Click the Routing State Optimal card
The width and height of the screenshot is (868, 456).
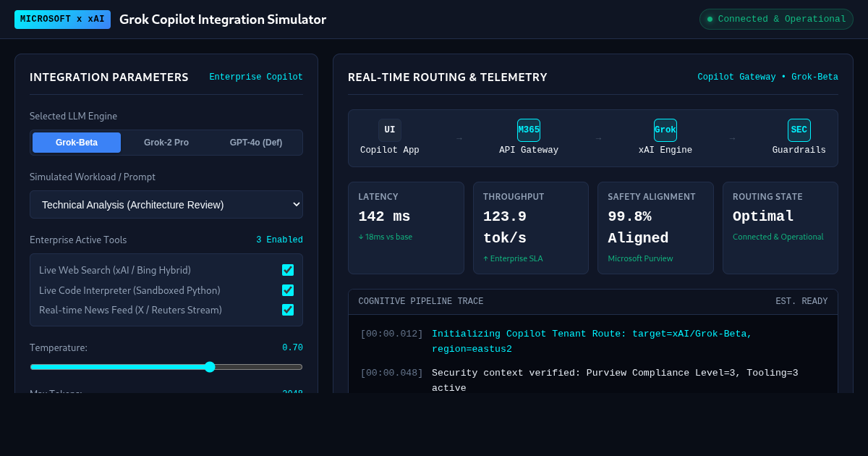(780, 228)
